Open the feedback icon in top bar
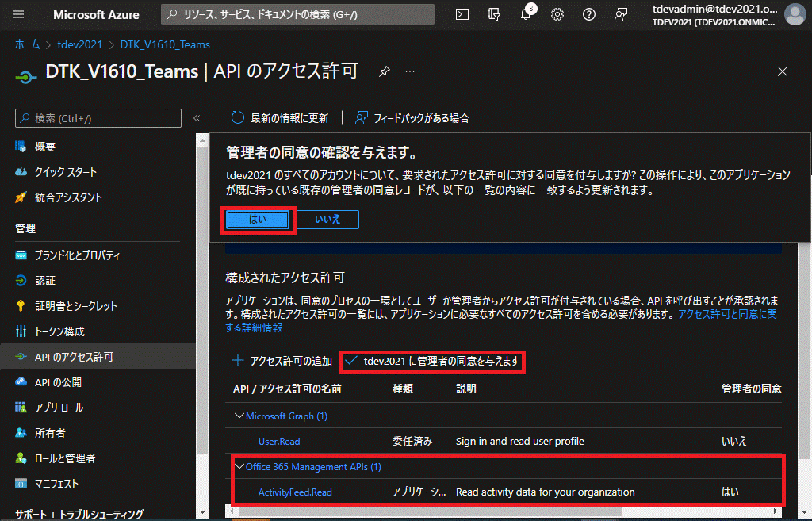This screenshot has width=812, height=521. pos(620,14)
